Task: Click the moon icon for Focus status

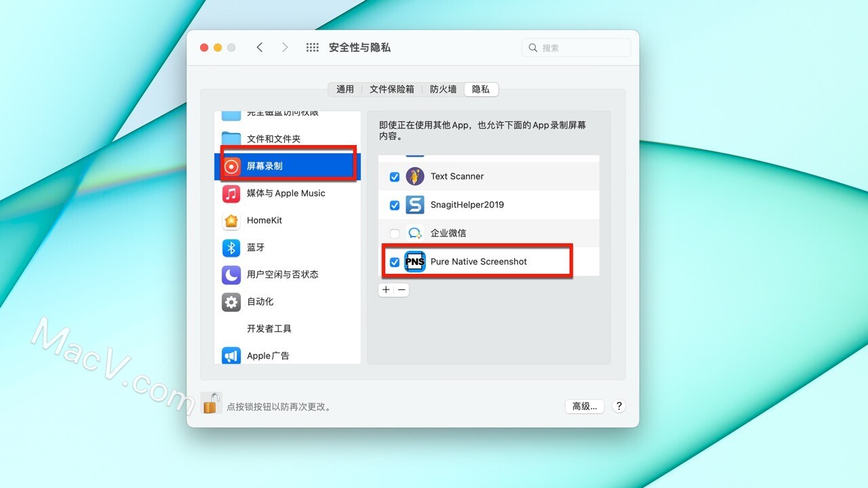Action: click(x=231, y=274)
